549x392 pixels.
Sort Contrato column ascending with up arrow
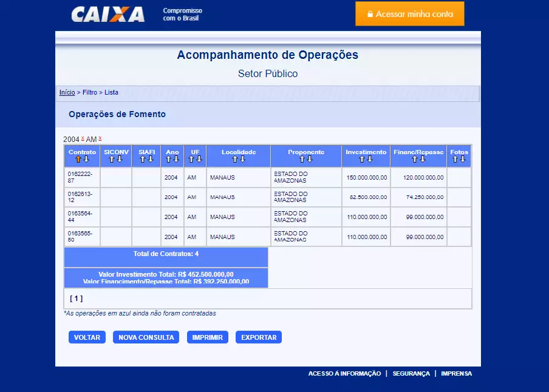click(x=78, y=159)
